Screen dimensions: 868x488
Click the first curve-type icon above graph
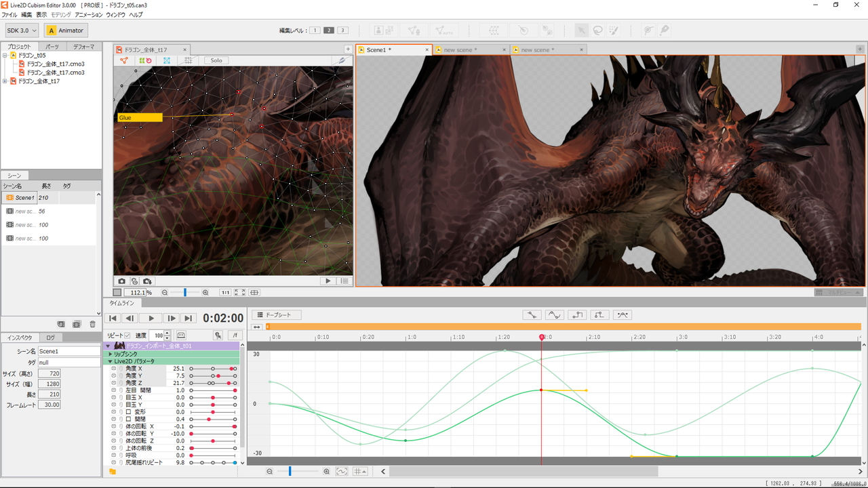pos(532,315)
